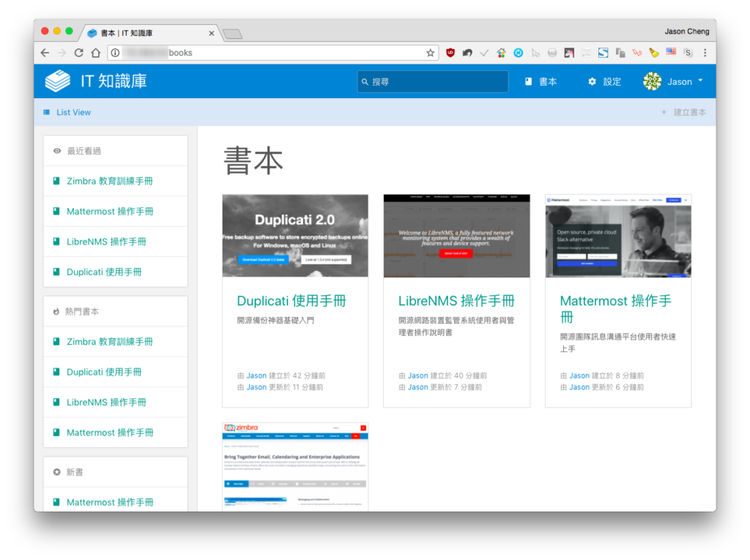This screenshot has width=750, height=560.
Task: Focus the 搜尋 search field
Action: [x=432, y=82]
